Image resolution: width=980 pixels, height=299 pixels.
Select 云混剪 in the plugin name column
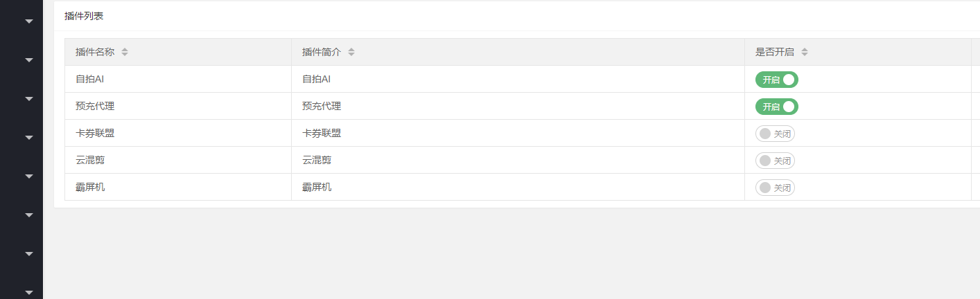tap(90, 161)
